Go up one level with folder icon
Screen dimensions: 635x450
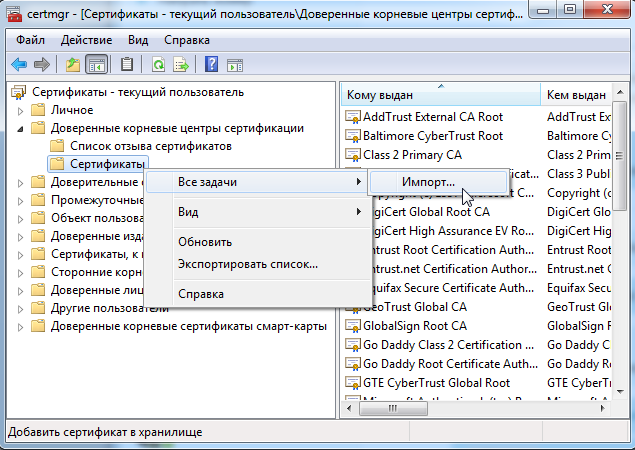pos(72,64)
